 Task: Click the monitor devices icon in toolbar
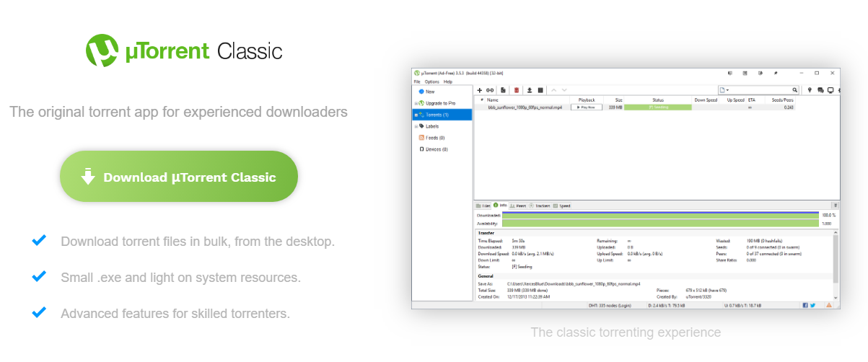point(830,90)
